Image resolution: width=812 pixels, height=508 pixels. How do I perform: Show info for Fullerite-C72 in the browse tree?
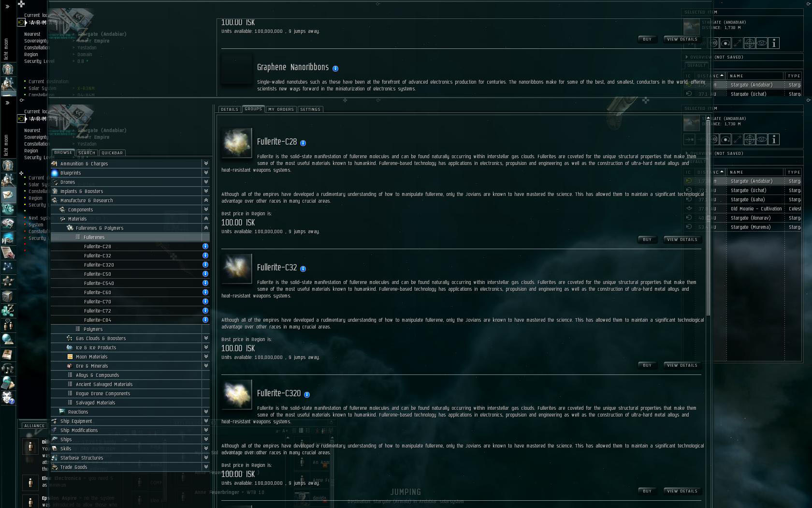pyautogui.click(x=205, y=311)
